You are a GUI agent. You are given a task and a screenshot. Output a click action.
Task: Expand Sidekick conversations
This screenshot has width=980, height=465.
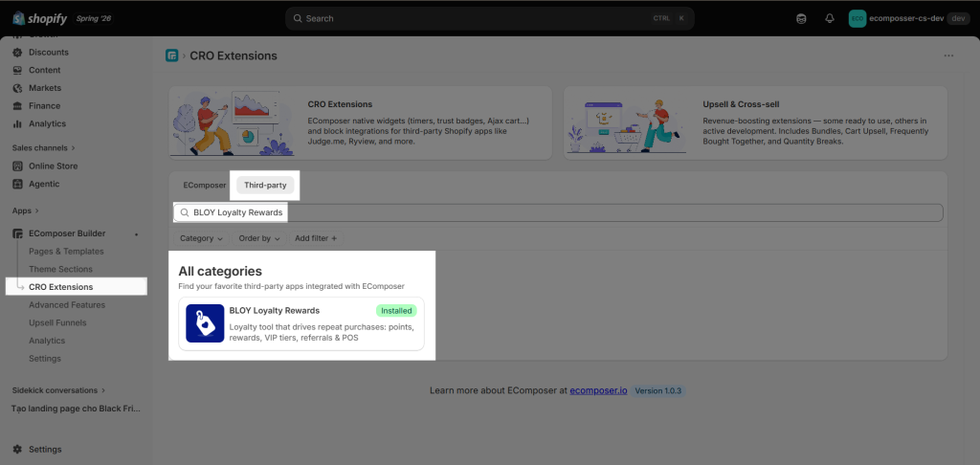pyautogui.click(x=58, y=390)
